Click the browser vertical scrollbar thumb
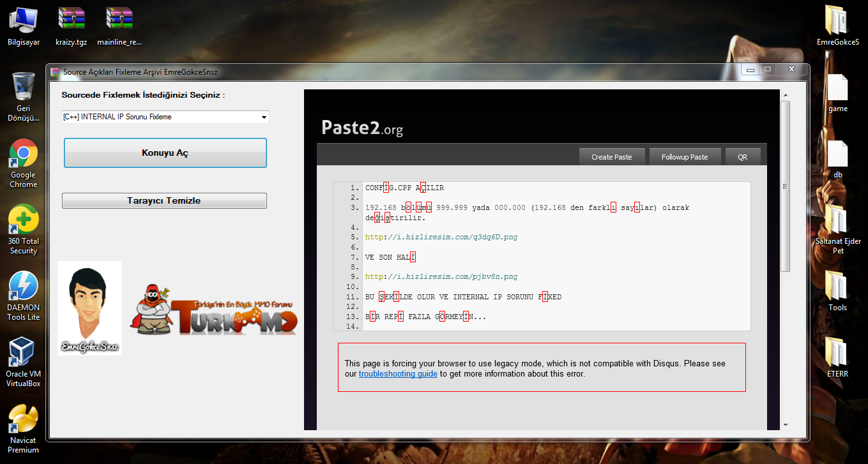 click(785, 186)
